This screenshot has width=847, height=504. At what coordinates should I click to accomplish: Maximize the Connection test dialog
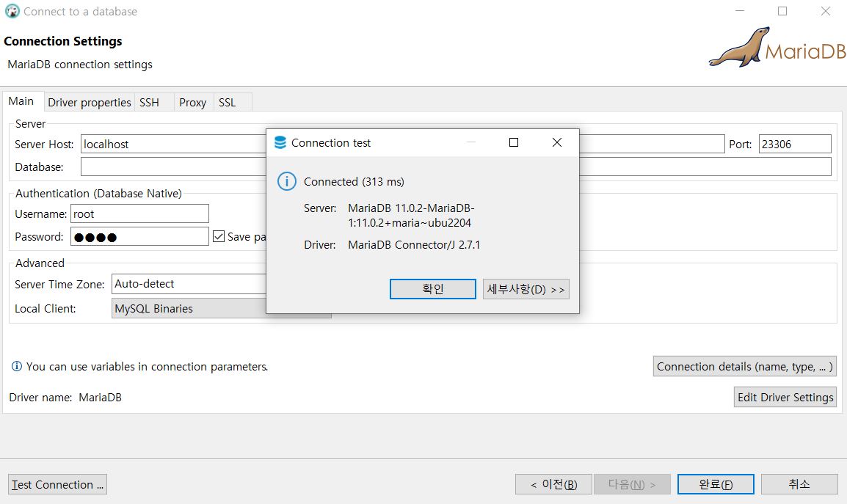514,142
